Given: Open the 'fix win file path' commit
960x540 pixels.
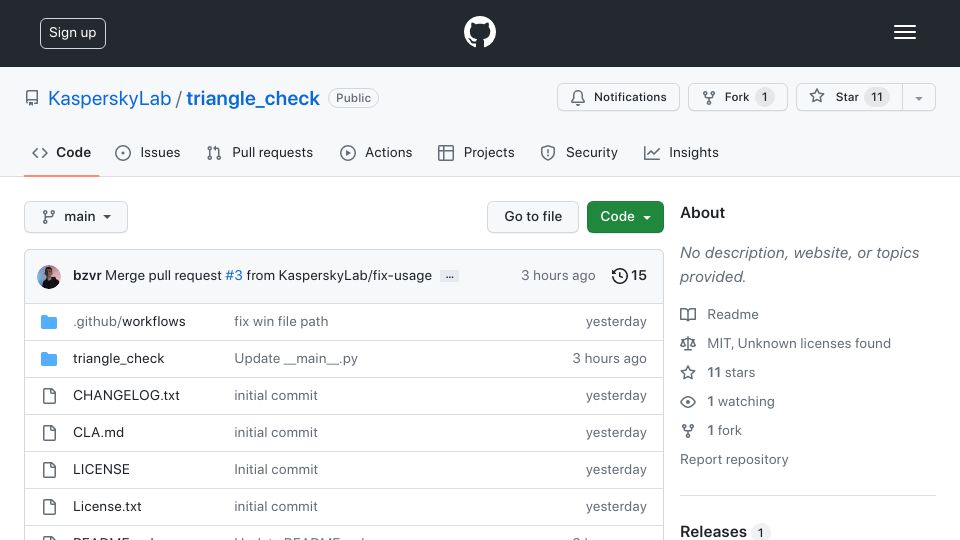Looking at the screenshot, I should 281,321.
